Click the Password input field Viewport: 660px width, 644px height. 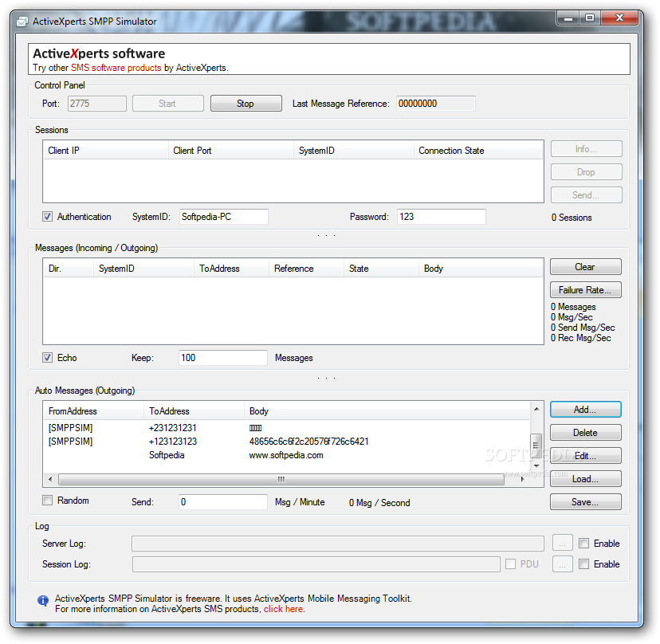(x=441, y=217)
